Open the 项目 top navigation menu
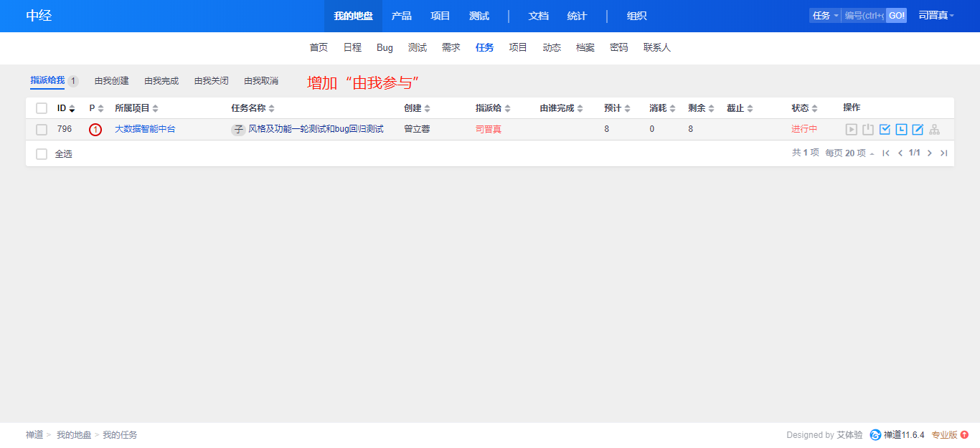 [x=440, y=16]
